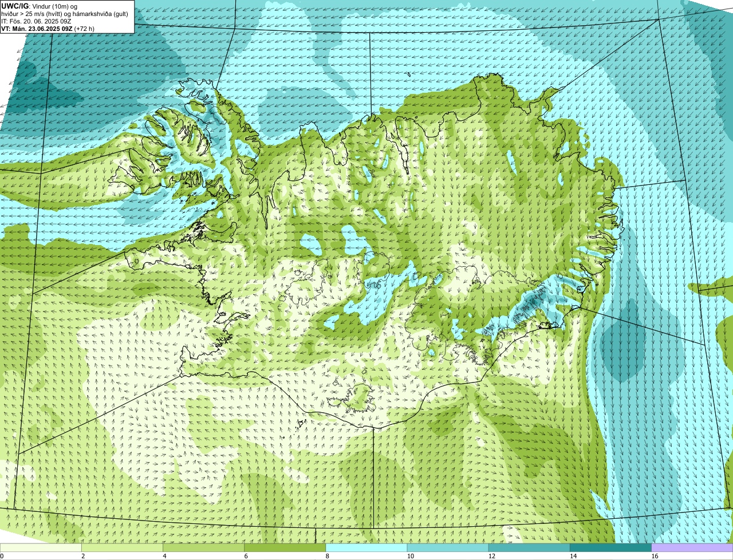This screenshot has height=560, width=733.
Task: Click the 10–12 m/s turquoise legend swatch
Action: [448, 548]
